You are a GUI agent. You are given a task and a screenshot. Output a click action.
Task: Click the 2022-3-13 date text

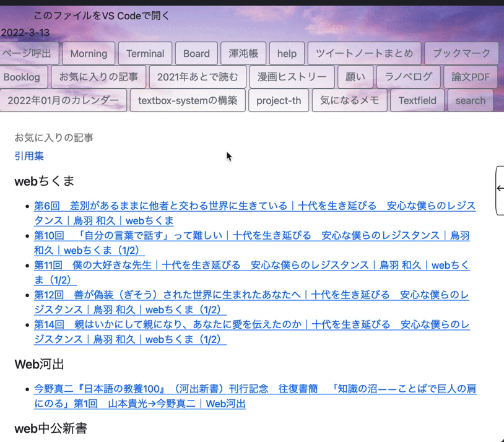pyautogui.click(x=25, y=32)
